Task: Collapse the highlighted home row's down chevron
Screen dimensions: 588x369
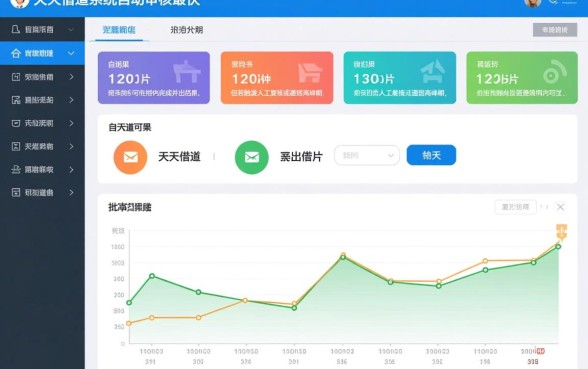Action: (71, 54)
